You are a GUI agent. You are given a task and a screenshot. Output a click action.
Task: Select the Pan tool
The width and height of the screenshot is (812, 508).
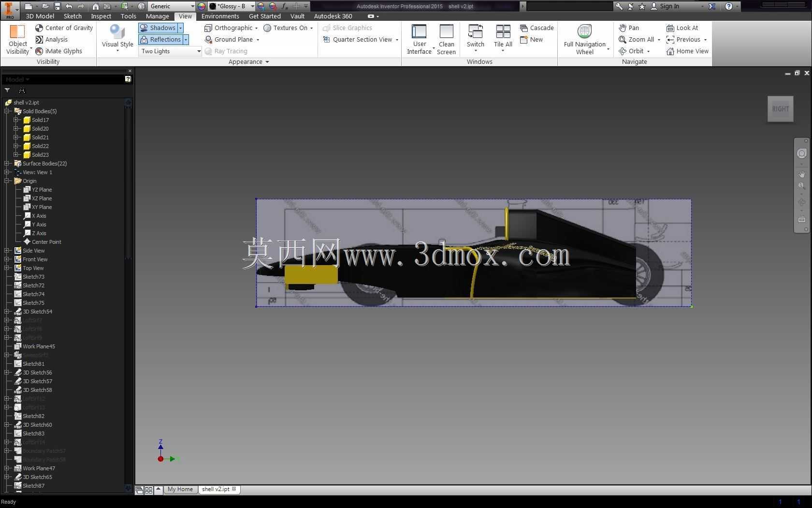coord(629,28)
